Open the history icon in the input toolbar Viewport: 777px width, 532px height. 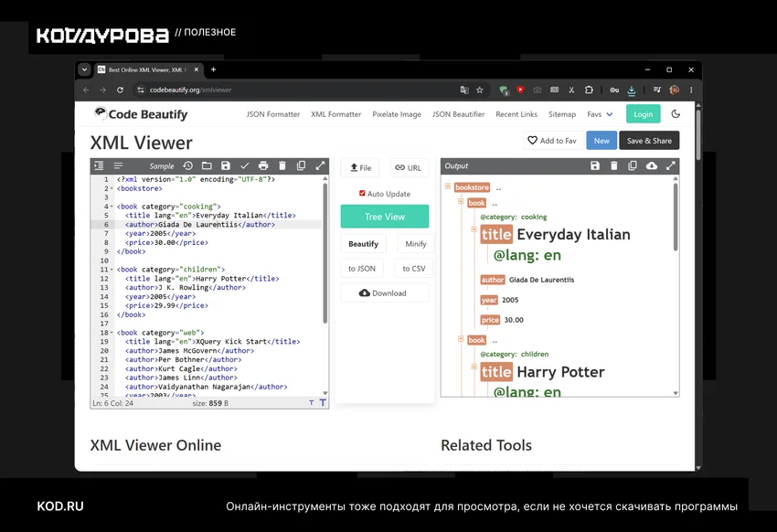(187, 166)
